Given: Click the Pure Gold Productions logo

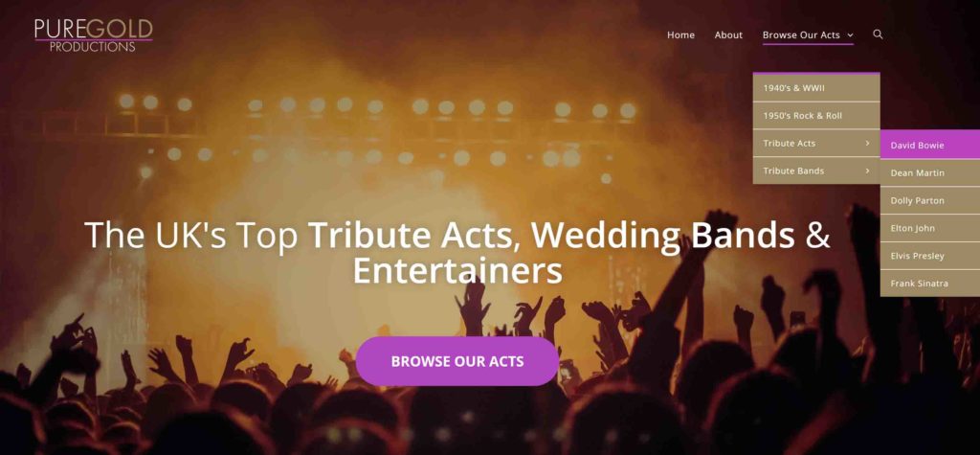Looking at the screenshot, I should pyautogui.click(x=94, y=35).
